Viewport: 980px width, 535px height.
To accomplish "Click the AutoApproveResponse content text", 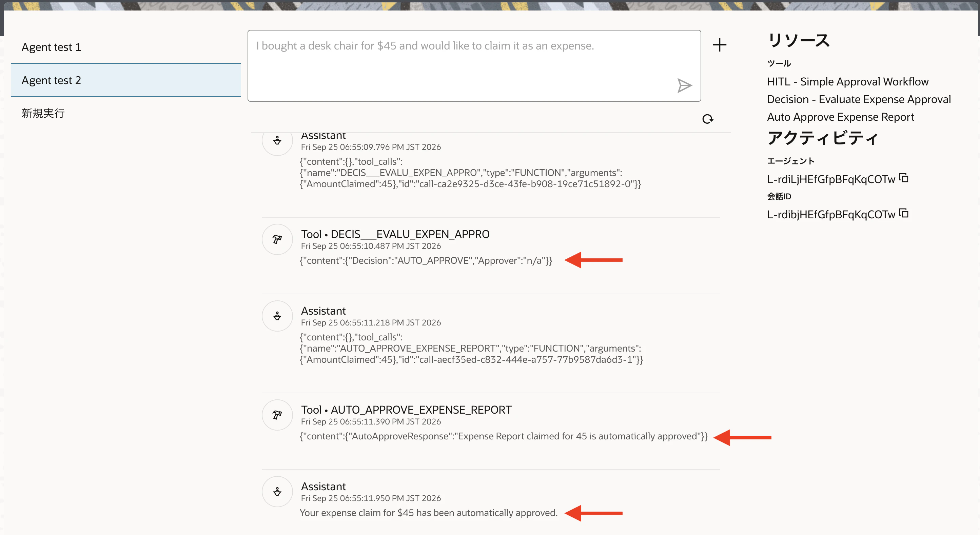I will tap(503, 436).
